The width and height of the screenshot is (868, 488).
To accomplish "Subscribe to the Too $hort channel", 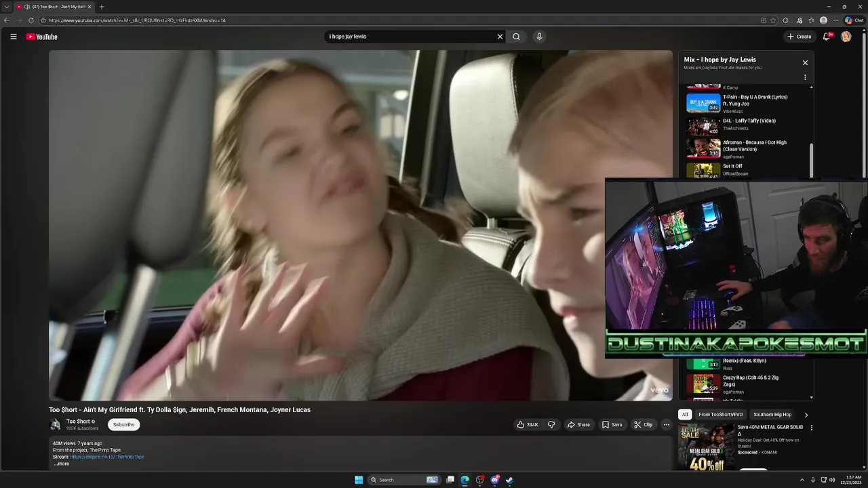I will pos(123,425).
